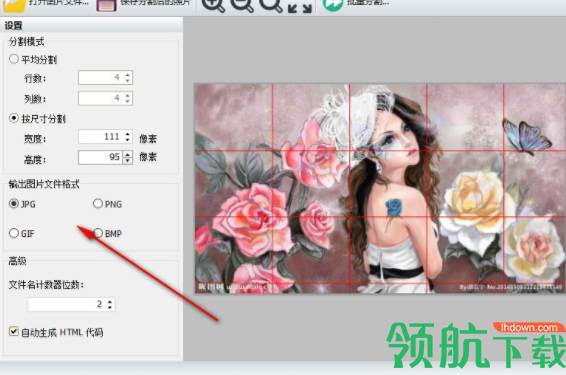The height and width of the screenshot is (375, 566).
Task: Increase the 高度 value with up arrow
Action: 127,154
